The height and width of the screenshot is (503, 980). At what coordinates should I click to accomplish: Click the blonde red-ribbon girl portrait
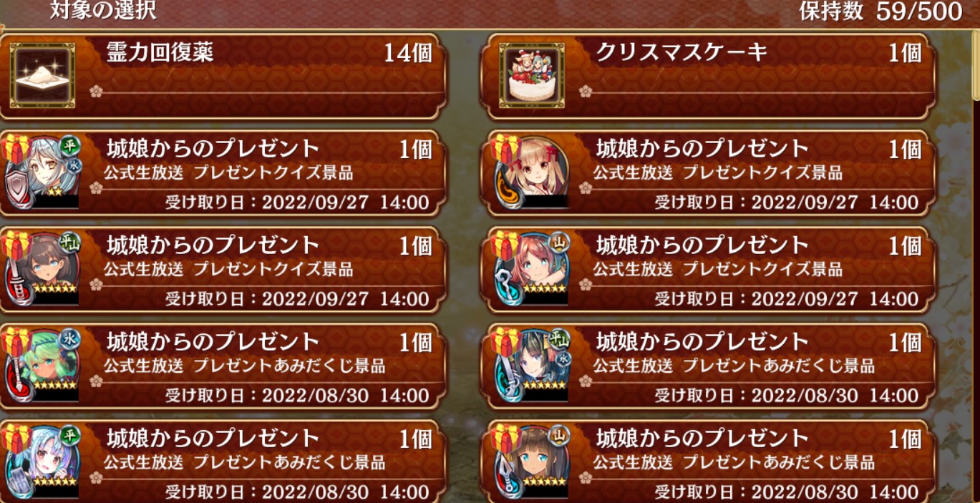(530, 172)
